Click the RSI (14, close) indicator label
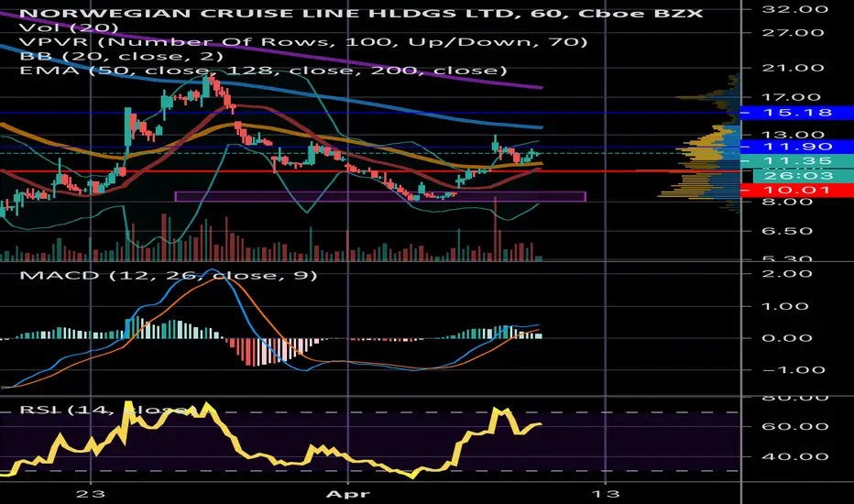This screenshot has width=854, height=504. click(108, 410)
